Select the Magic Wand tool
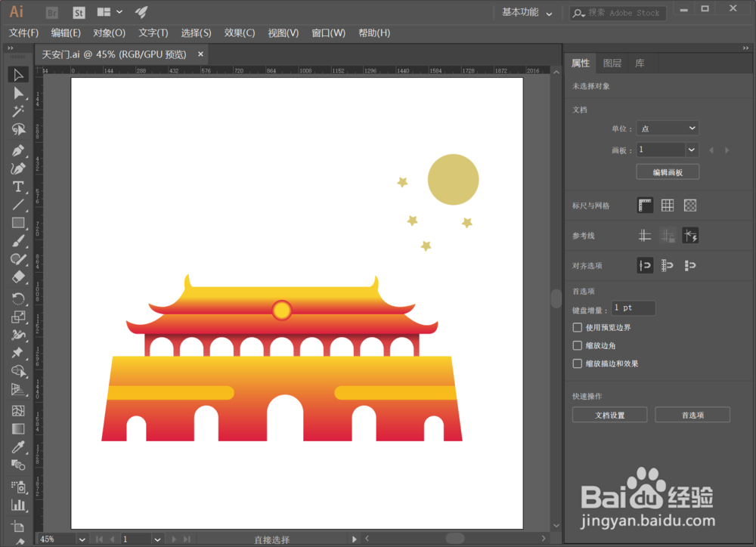The width and height of the screenshot is (756, 547). [x=17, y=110]
